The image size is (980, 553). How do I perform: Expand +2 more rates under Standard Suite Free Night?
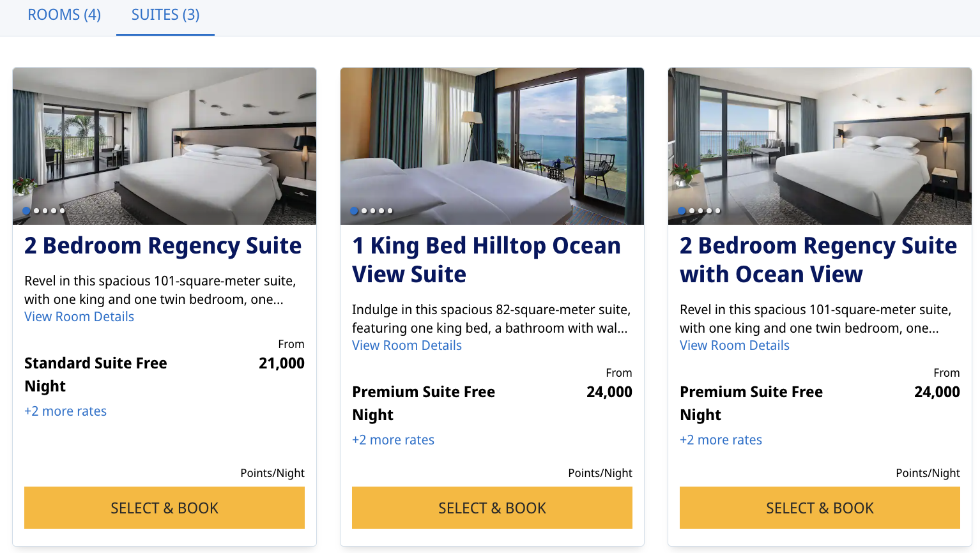(65, 411)
